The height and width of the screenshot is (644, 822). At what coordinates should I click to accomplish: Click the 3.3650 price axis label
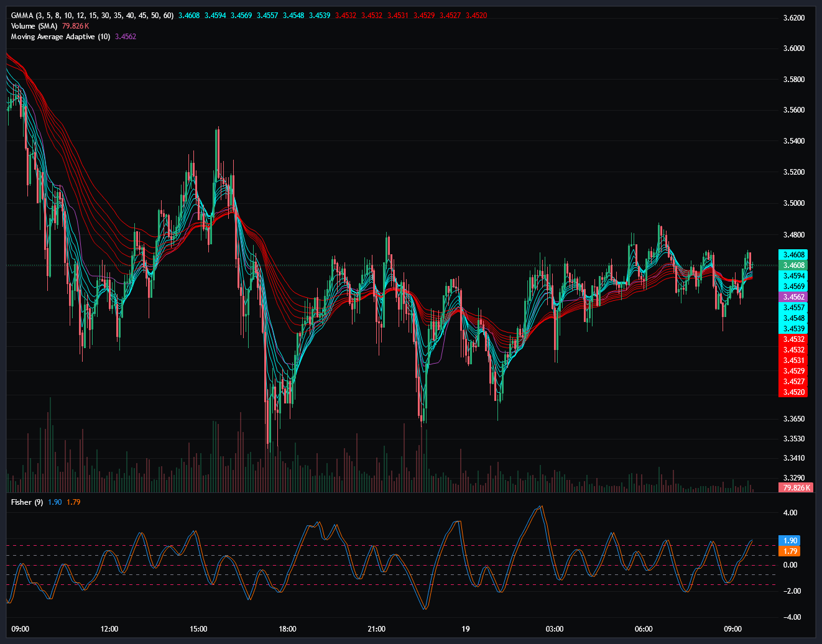[x=794, y=419]
